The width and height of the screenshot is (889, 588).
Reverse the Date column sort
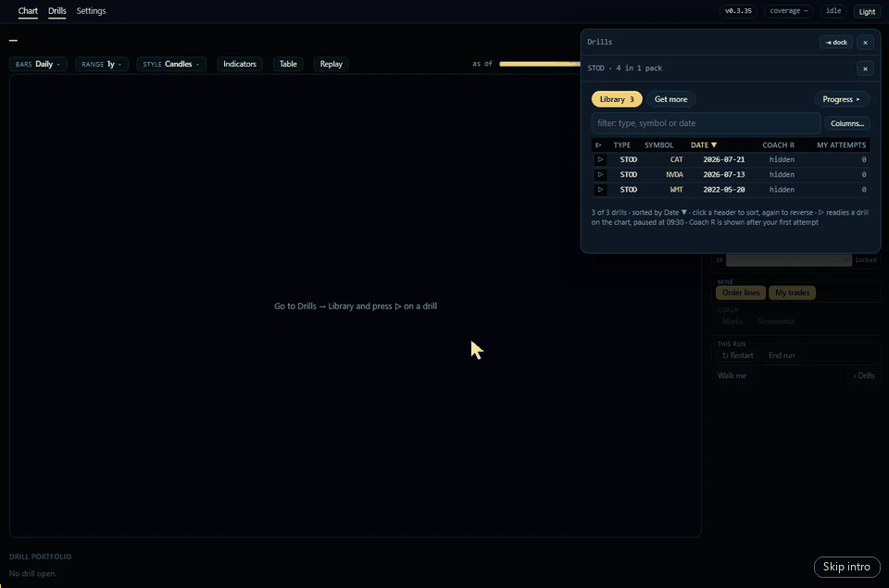coord(704,145)
